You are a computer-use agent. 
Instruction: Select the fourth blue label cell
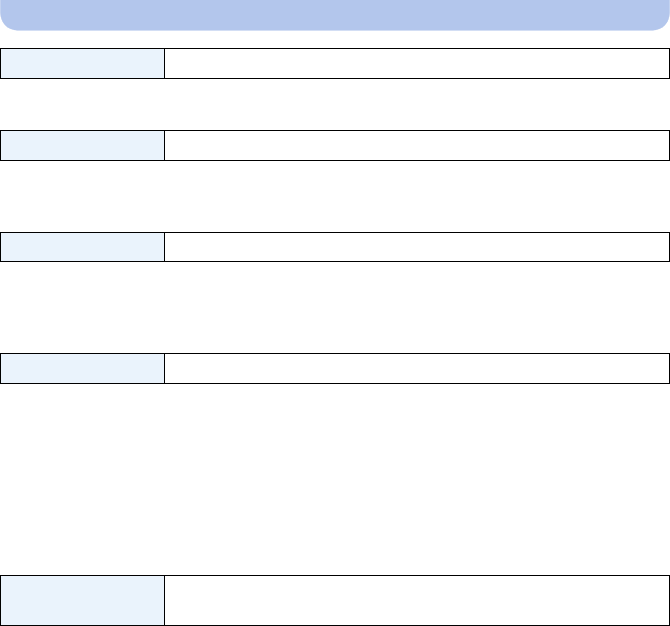coord(82,368)
